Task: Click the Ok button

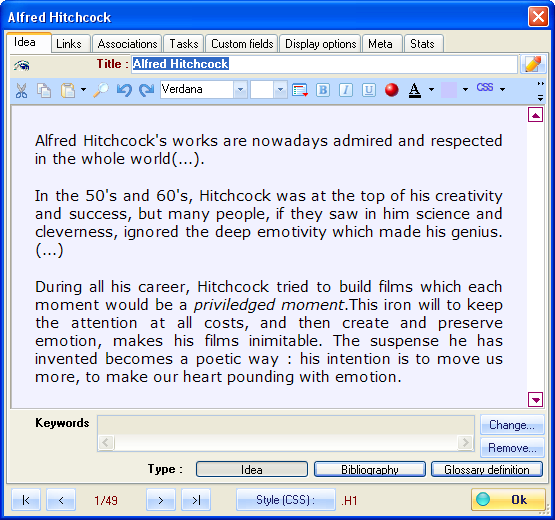Action: coord(508,500)
